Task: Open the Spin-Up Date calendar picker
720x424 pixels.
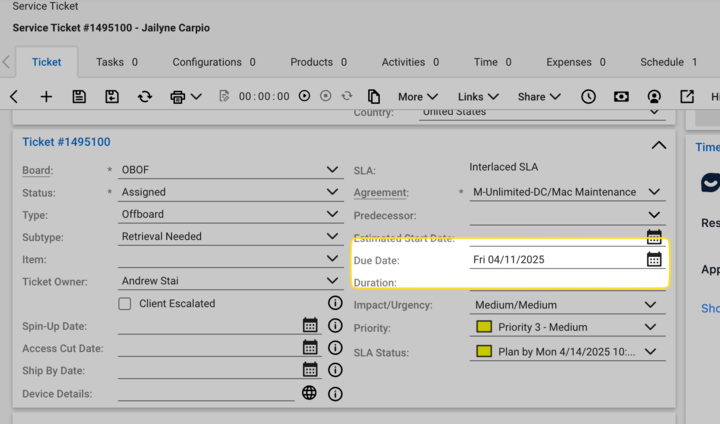Action: (310, 325)
